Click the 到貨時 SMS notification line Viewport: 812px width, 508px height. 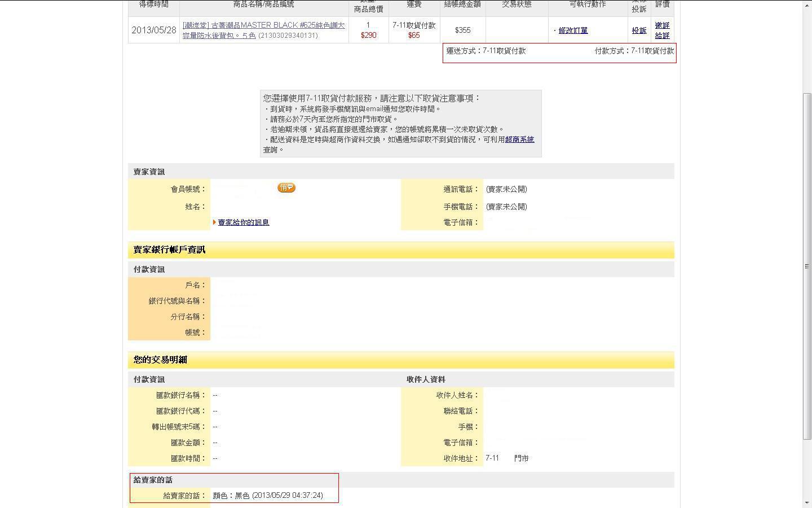tap(352, 109)
